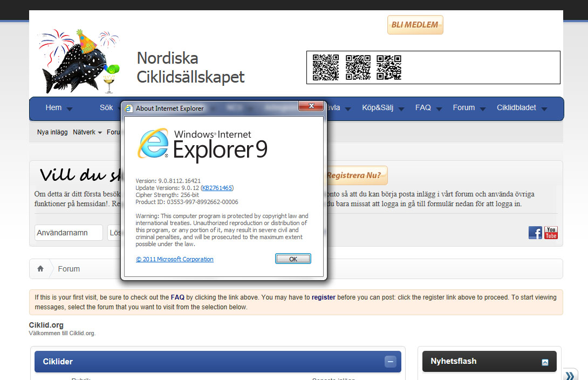This screenshot has width=588, height=380.
Task: Click the Version 9.0.8112.16421 text
Action: pos(168,181)
